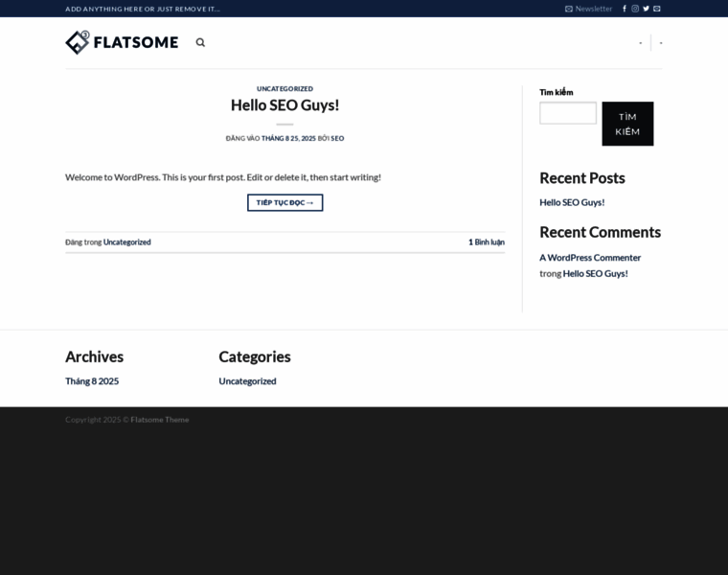Click the Flatsome logo
Viewport: 728px width, 575px height.
122,42
